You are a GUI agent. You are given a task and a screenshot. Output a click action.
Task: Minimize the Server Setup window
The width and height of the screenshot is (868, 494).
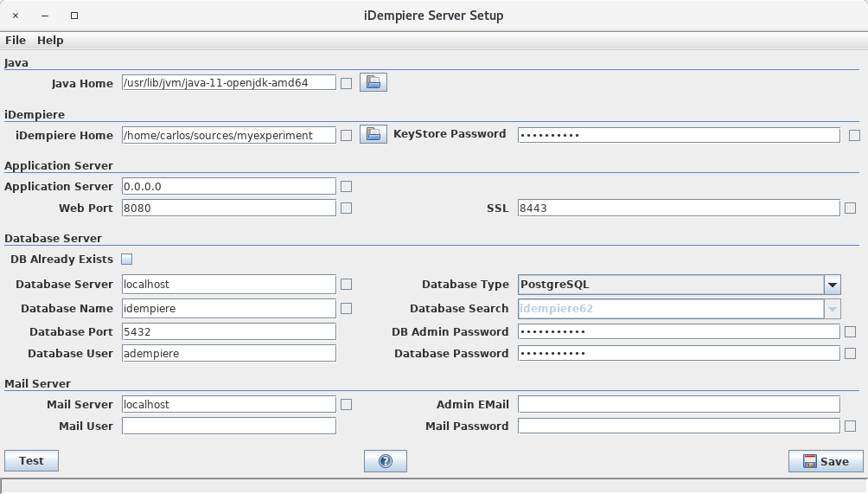click(45, 16)
